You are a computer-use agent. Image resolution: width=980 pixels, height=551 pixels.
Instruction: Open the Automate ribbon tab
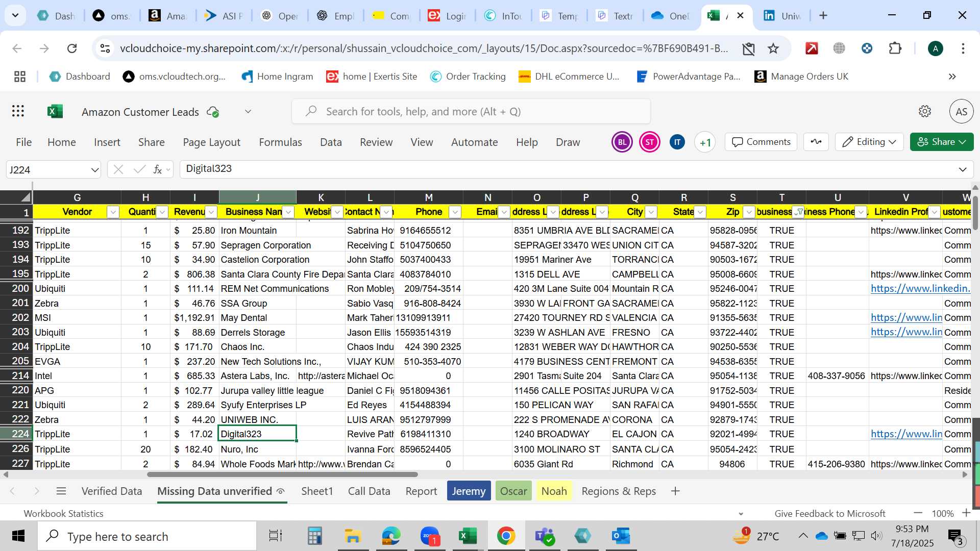[x=474, y=142]
